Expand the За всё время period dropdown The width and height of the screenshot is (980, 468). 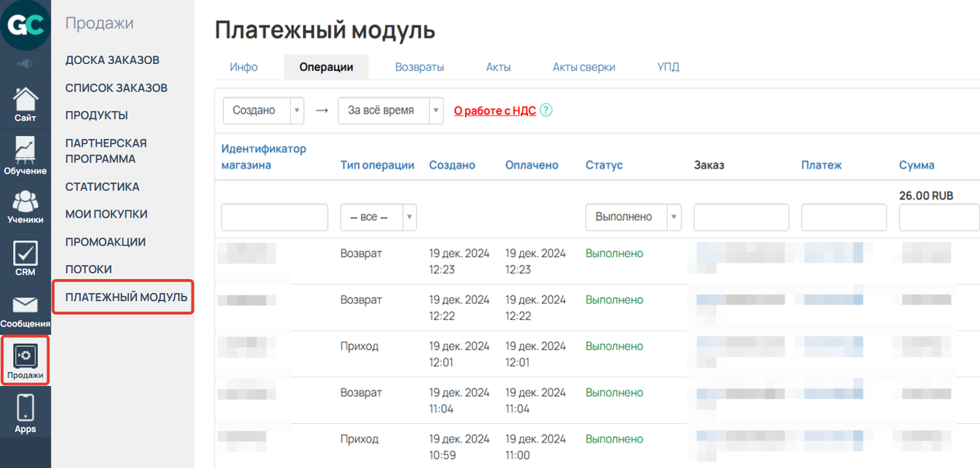[x=390, y=110]
